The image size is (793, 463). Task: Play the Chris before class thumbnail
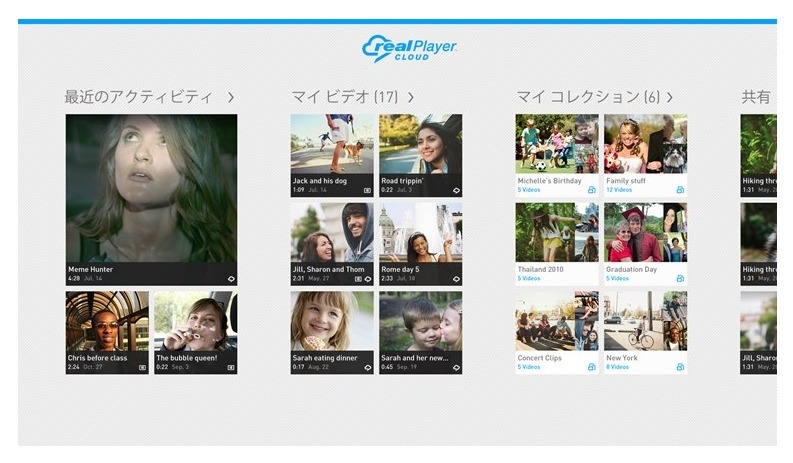107,321
